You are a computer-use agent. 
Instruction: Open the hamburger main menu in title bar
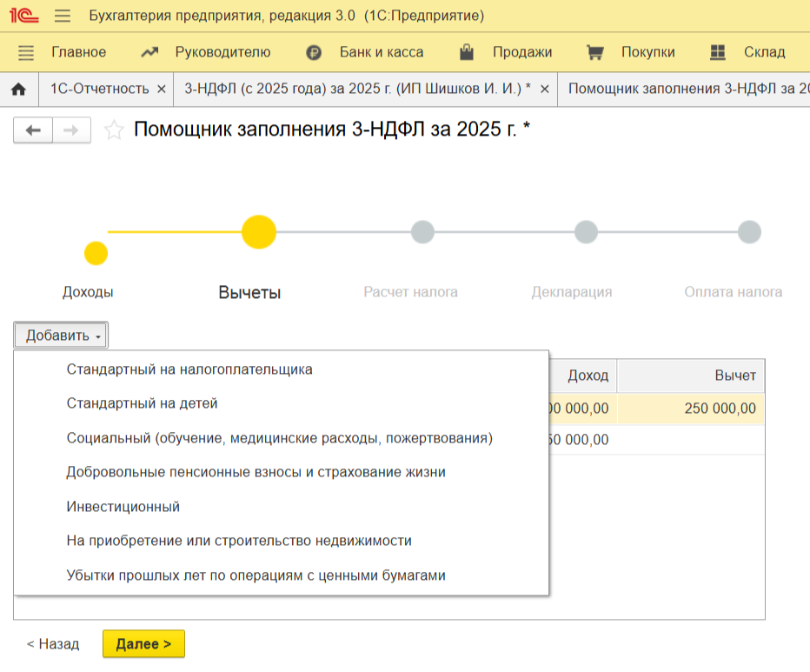click(x=63, y=16)
